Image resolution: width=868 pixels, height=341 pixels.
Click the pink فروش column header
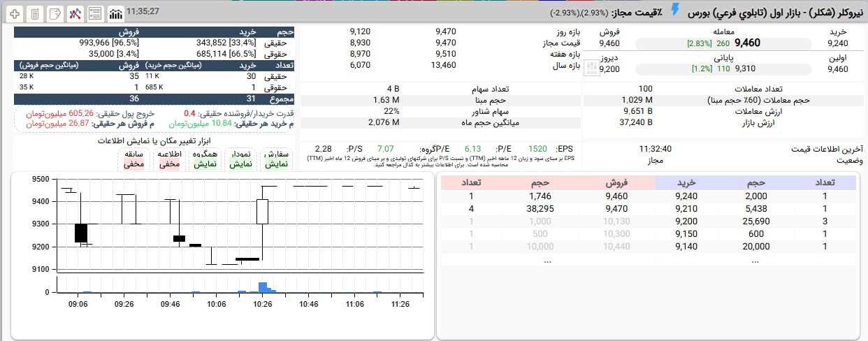[616, 182]
